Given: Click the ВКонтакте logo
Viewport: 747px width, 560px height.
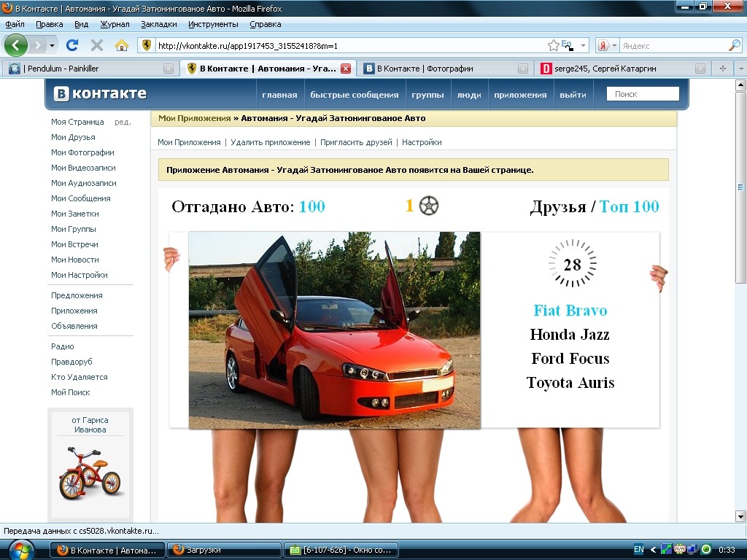Looking at the screenshot, I should click(x=100, y=93).
